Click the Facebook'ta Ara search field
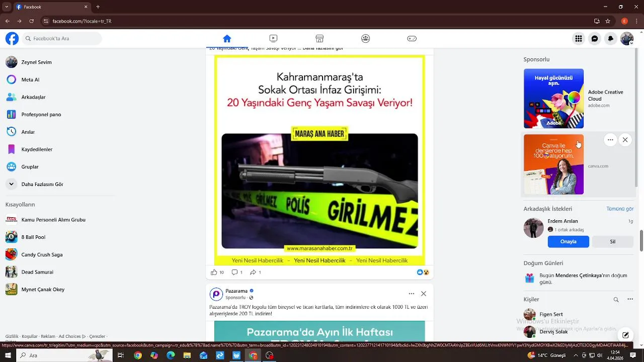 click(x=62, y=39)
